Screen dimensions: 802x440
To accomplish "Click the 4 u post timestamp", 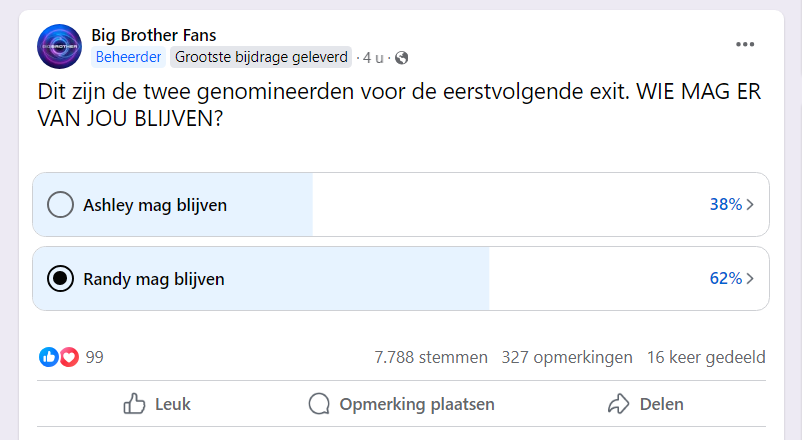I will pyautogui.click(x=373, y=58).
